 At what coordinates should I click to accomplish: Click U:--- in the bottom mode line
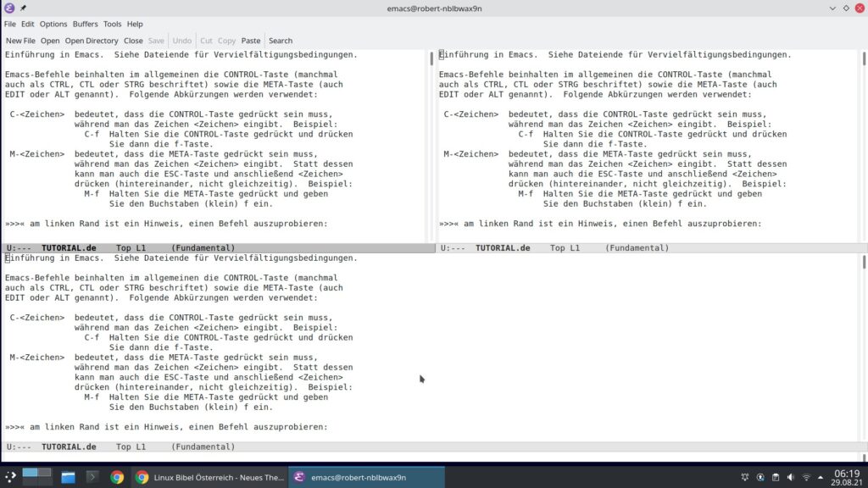pos(19,446)
